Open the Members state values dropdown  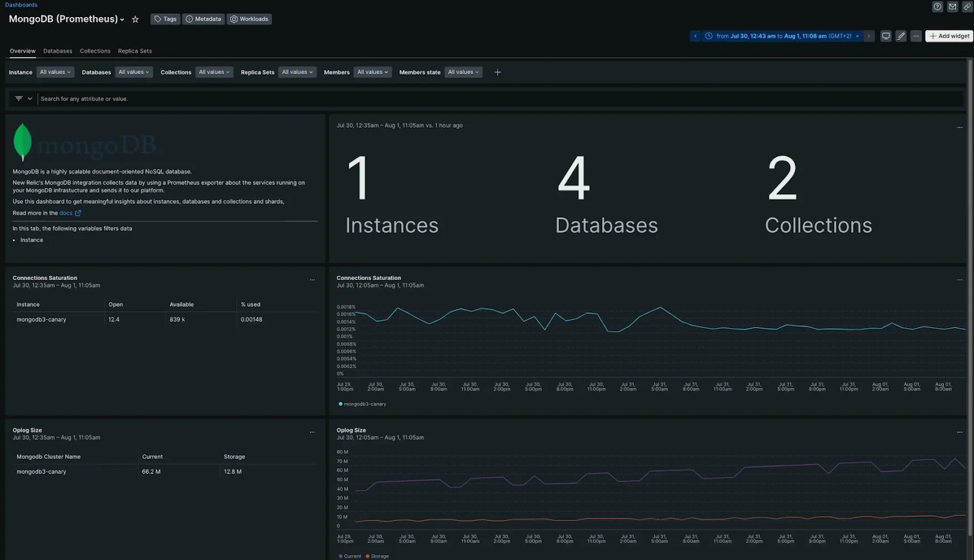coord(463,72)
